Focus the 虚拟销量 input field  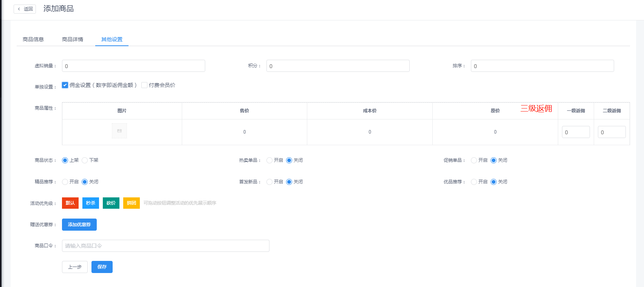click(133, 66)
